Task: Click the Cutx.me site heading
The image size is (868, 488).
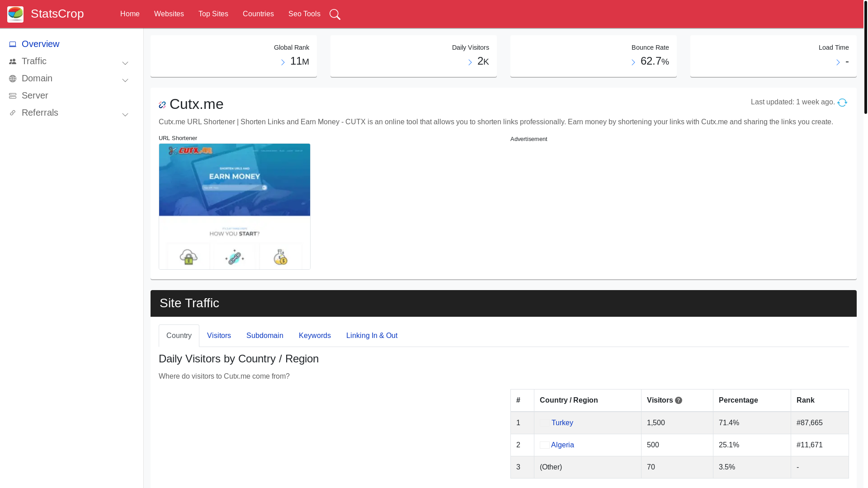Action: click(x=196, y=104)
